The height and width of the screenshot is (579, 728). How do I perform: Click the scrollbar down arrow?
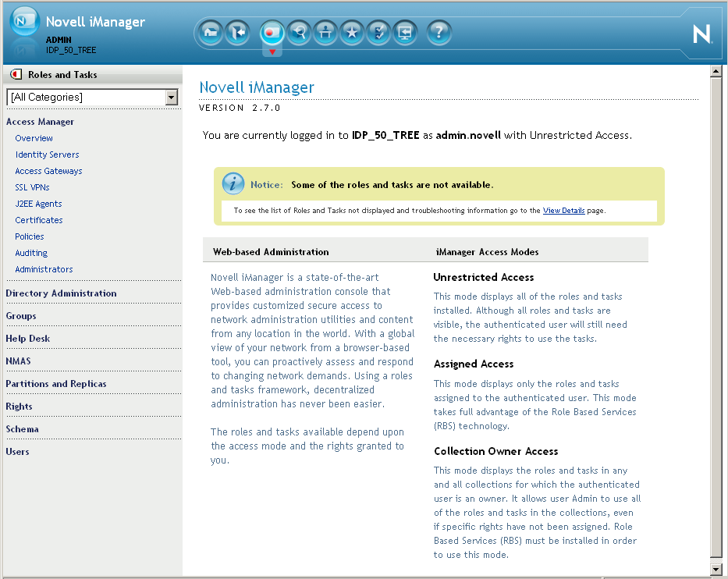[x=716, y=569]
